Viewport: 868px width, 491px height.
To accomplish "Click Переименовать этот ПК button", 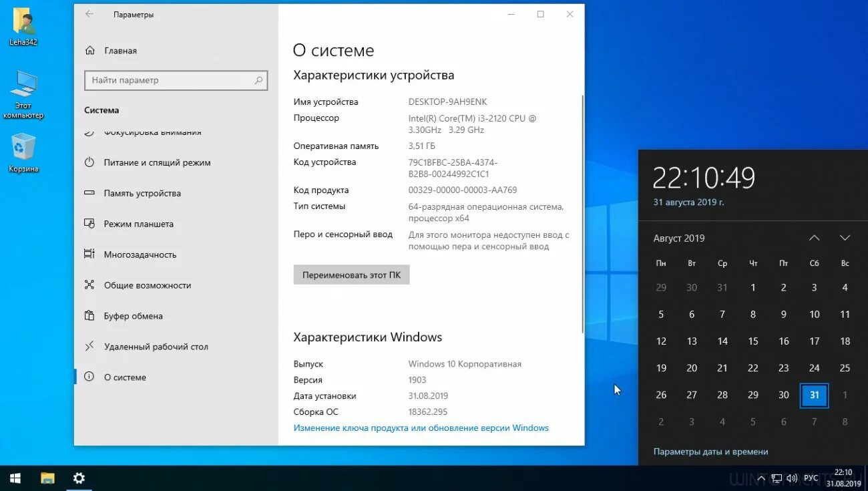I will click(351, 275).
